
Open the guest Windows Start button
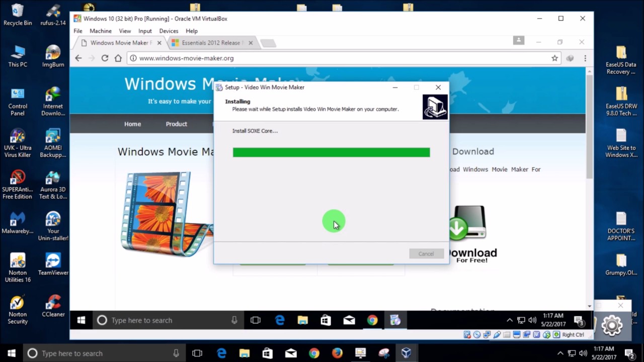(x=81, y=320)
